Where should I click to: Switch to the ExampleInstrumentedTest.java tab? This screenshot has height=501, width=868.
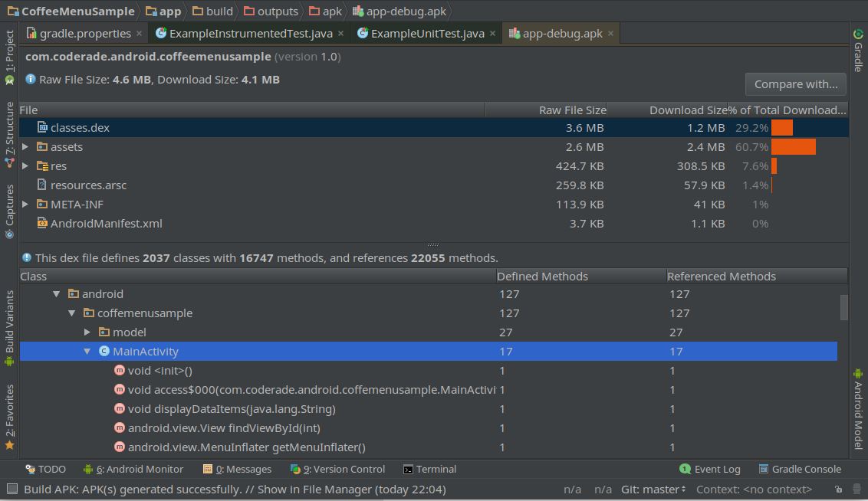251,34
